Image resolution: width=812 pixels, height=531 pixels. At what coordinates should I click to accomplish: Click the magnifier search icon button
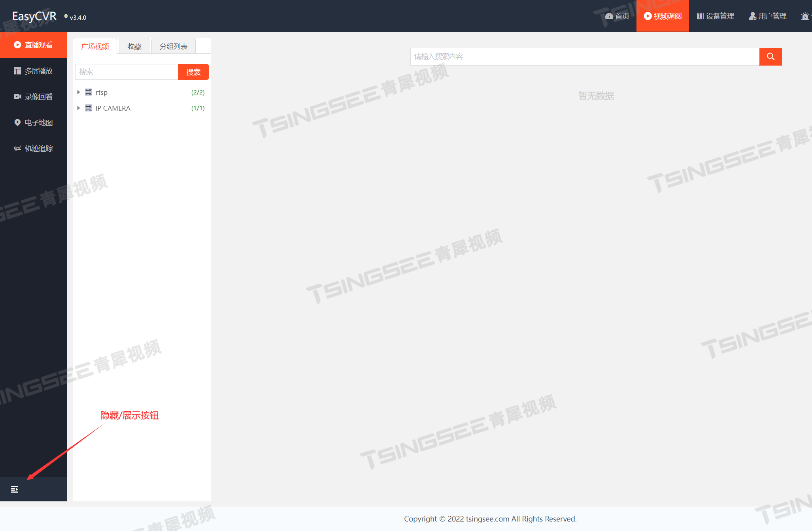pyautogui.click(x=770, y=56)
